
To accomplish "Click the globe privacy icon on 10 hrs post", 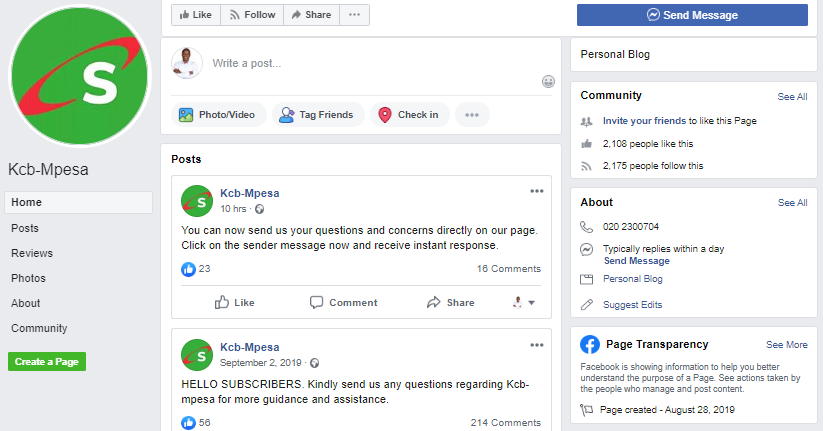I will tap(259, 209).
